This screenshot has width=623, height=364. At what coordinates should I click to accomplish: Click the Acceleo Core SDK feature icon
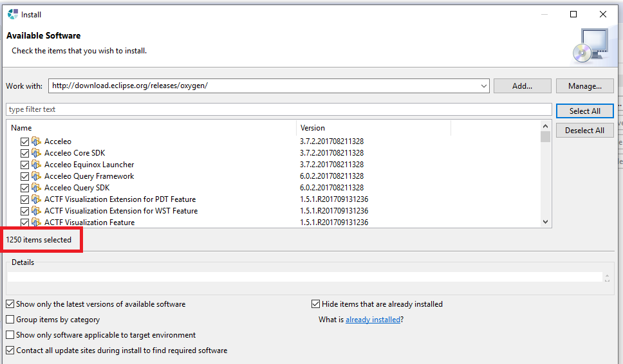(36, 153)
